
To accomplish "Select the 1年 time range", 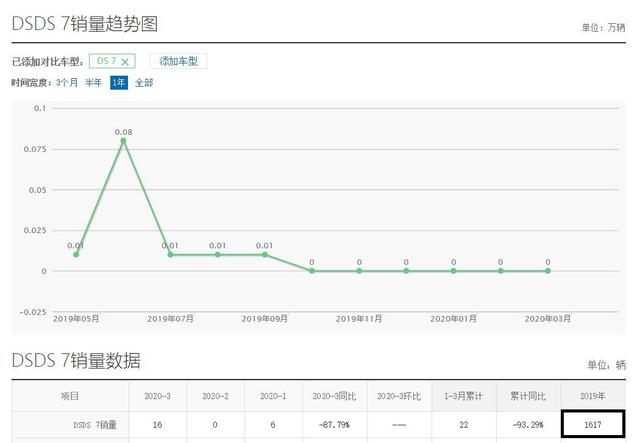I will coord(119,82).
